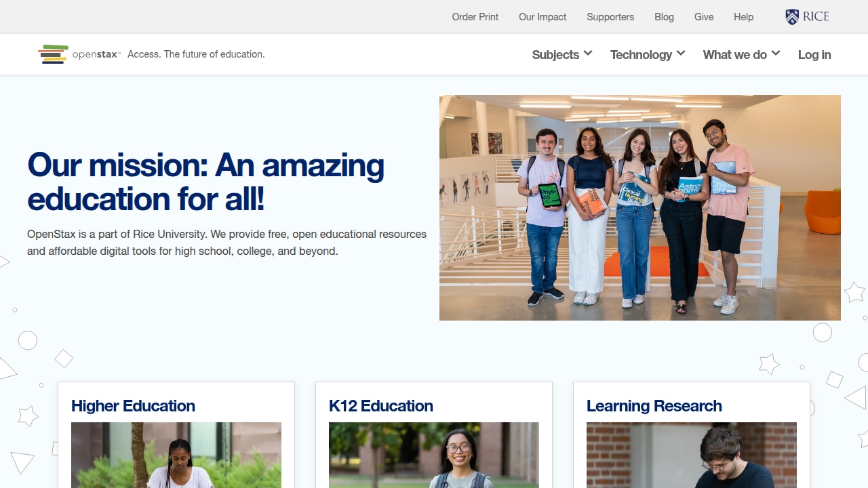Click the Higher Education card image
Screen dimensions: 868x488
click(x=176, y=455)
